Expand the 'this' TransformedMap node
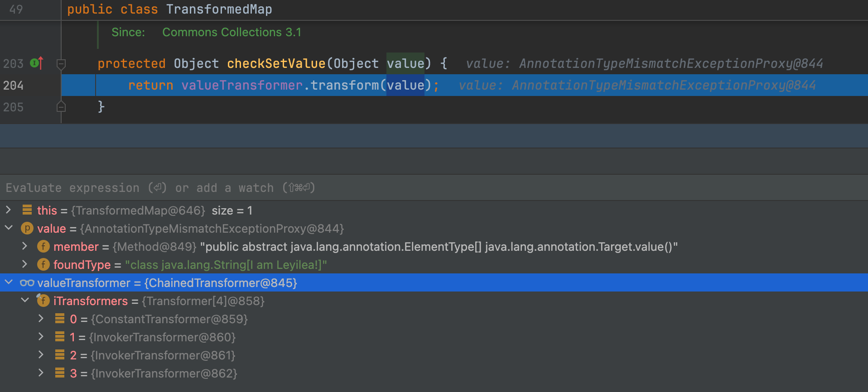This screenshot has height=392, width=868. pos(8,210)
